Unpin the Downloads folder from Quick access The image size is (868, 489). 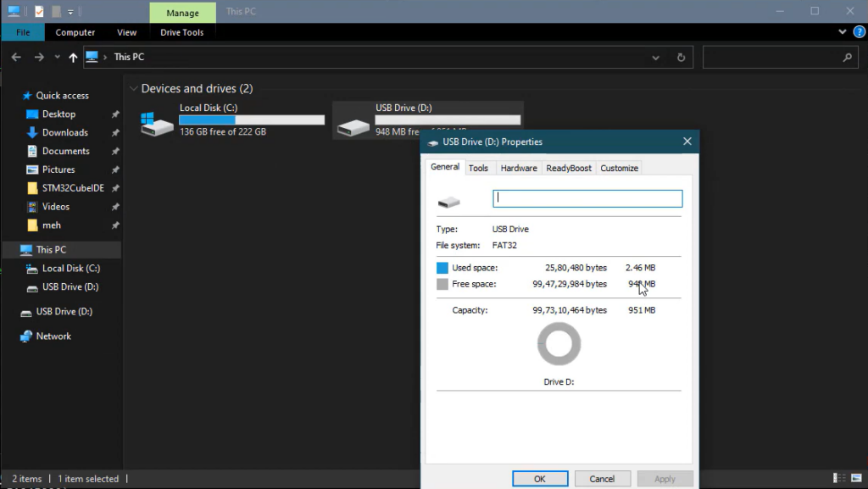114,132
